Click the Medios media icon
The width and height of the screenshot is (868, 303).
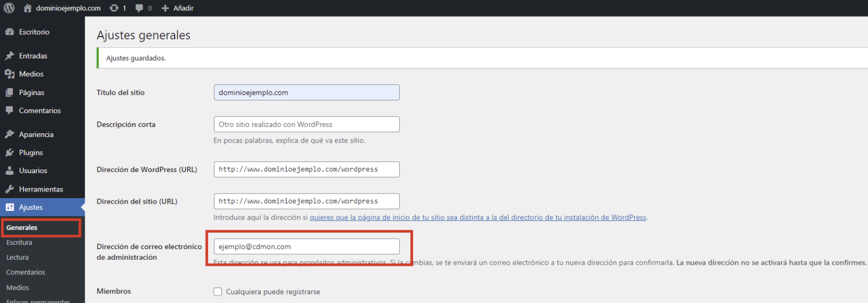[9, 74]
